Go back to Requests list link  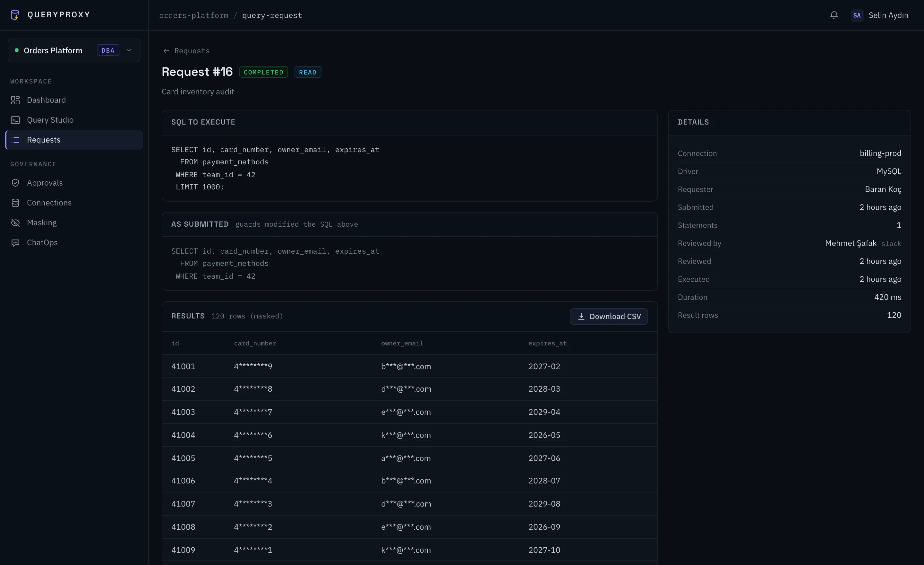pyautogui.click(x=186, y=51)
